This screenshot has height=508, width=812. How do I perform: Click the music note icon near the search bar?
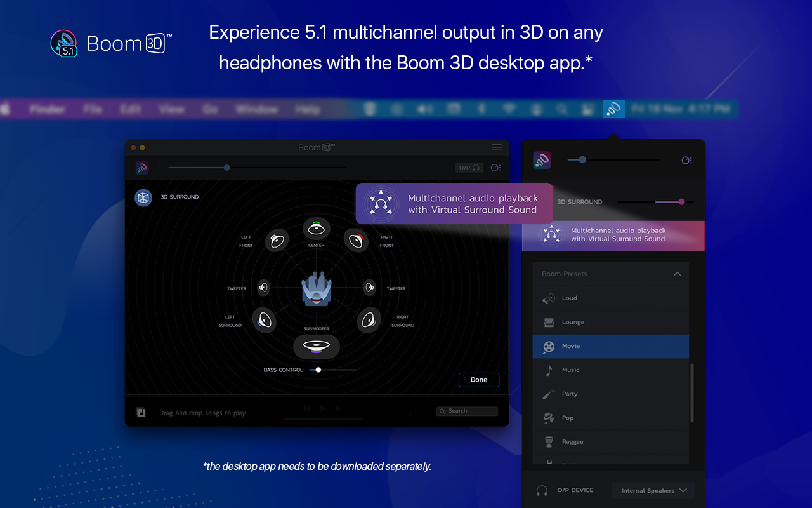click(x=414, y=411)
